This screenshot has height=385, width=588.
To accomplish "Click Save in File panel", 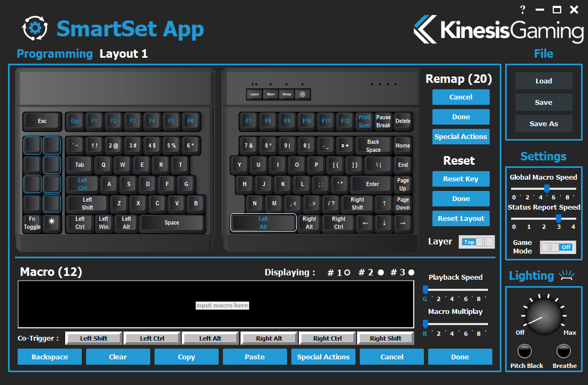I will pos(544,102).
